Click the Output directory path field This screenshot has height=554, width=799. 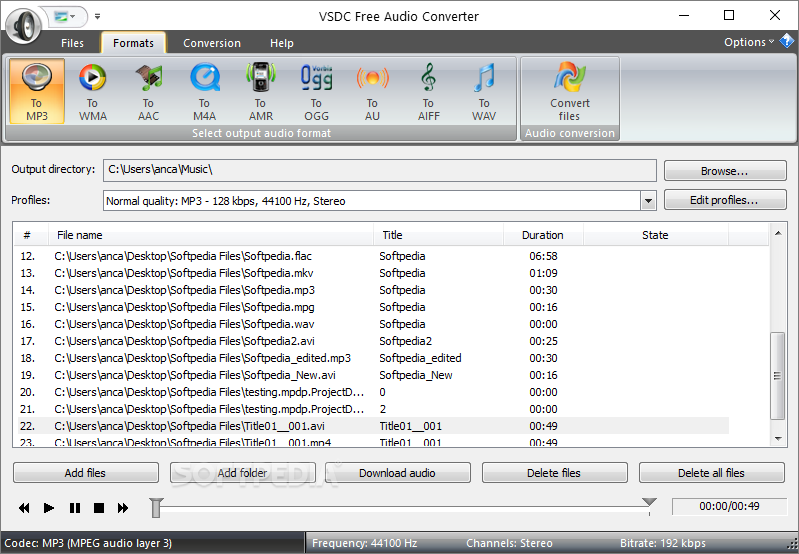[380, 170]
